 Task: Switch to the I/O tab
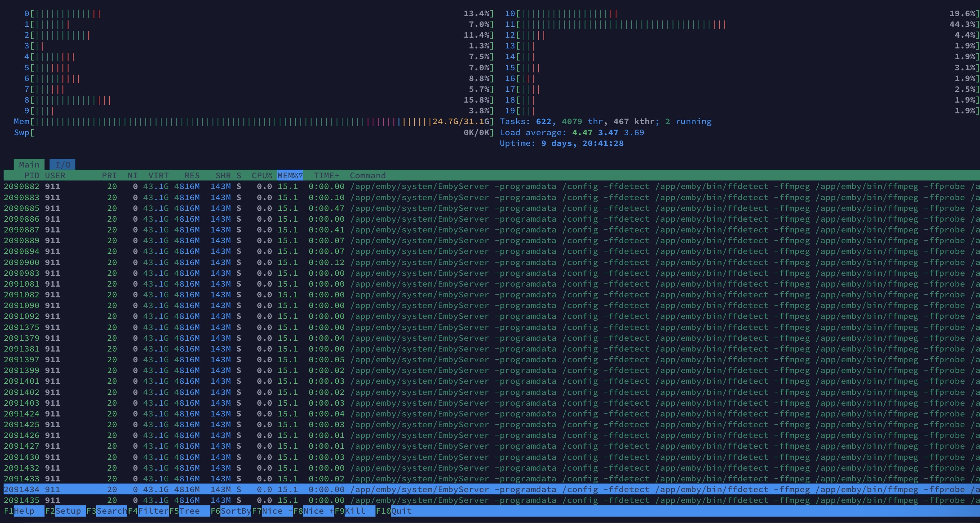click(x=63, y=165)
